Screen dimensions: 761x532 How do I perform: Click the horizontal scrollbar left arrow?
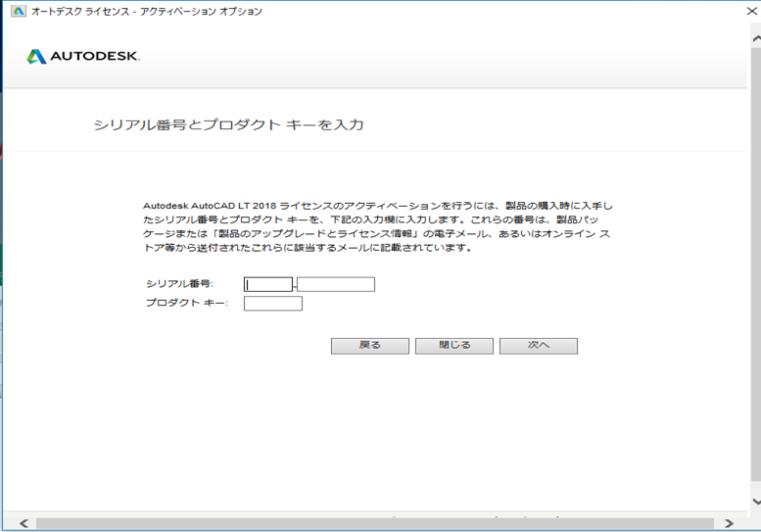(24, 523)
